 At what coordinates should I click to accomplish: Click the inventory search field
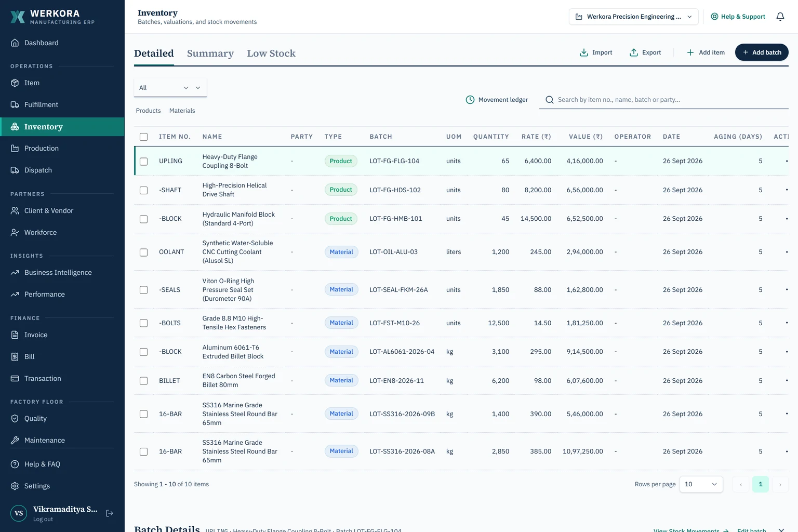664,100
